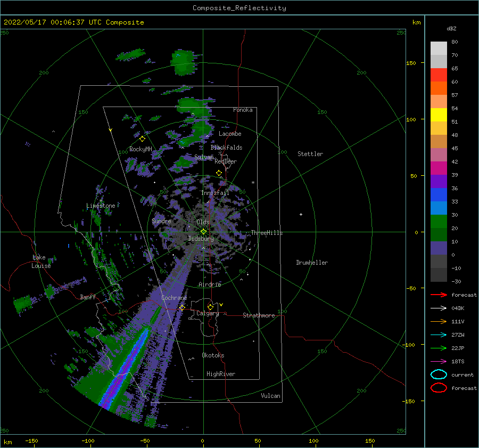Click the Lacombe city label
479x448 pixels.
coord(230,134)
